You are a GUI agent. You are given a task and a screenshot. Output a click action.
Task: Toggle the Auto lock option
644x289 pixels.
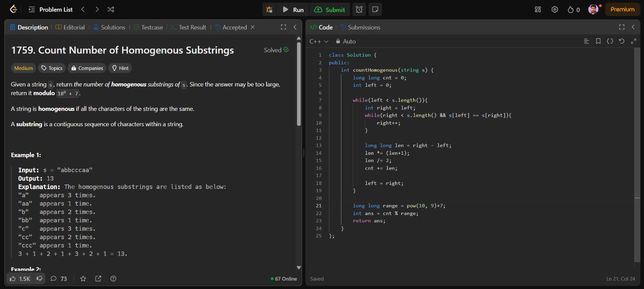pyautogui.click(x=346, y=41)
